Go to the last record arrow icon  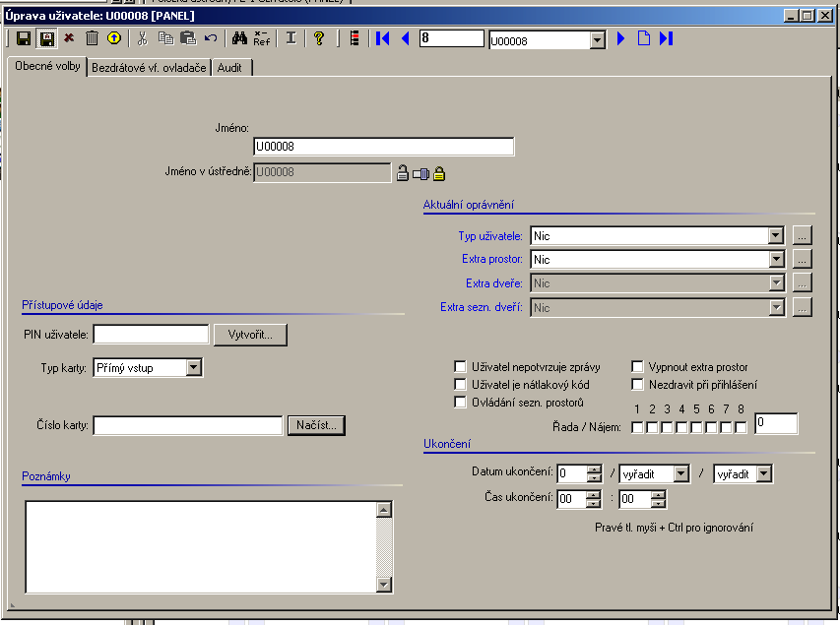click(x=666, y=38)
